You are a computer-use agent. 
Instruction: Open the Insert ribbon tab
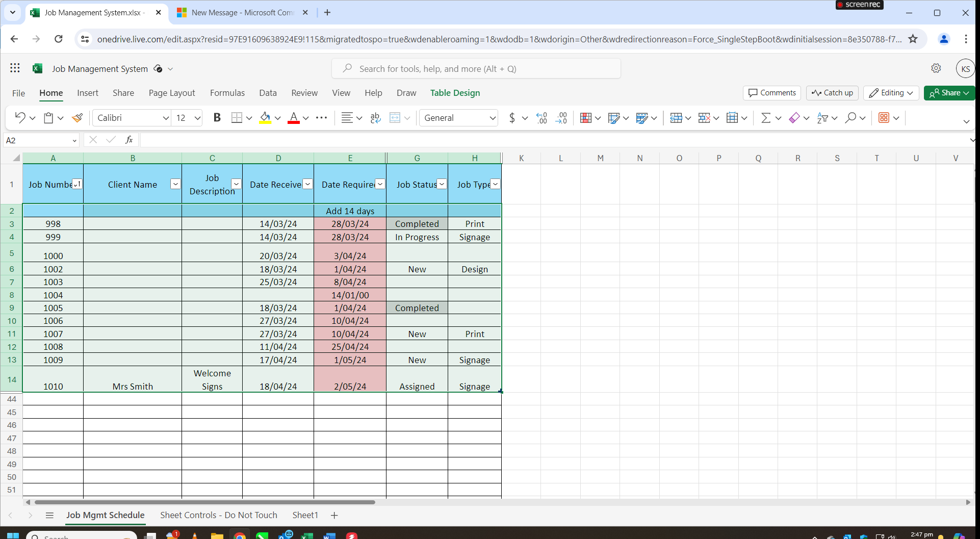click(x=88, y=93)
